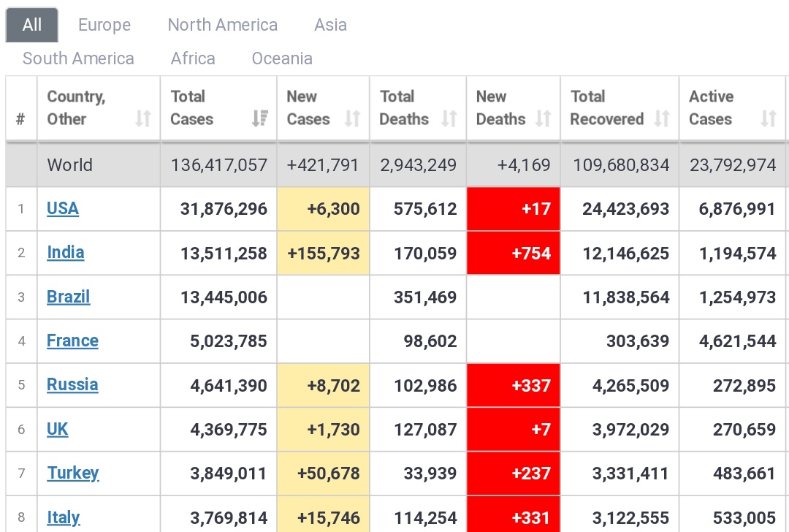The image size is (789, 532).
Task: Click UK new cases +1,730 cell
Action: click(x=323, y=429)
